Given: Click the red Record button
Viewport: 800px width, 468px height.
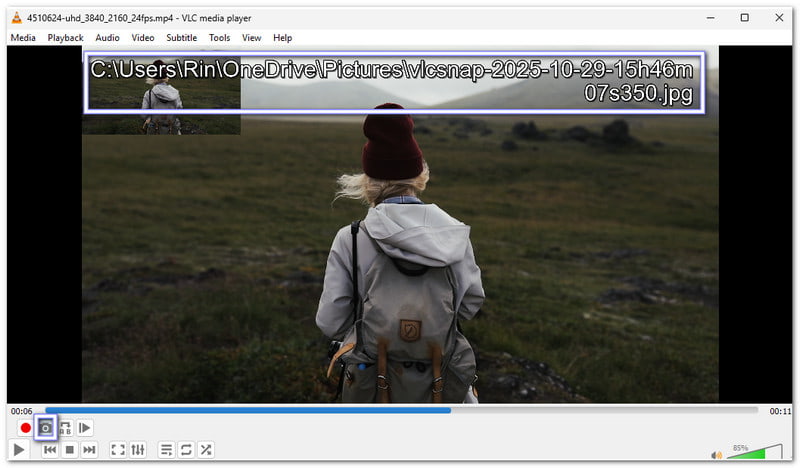Looking at the screenshot, I should pos(25,428).
